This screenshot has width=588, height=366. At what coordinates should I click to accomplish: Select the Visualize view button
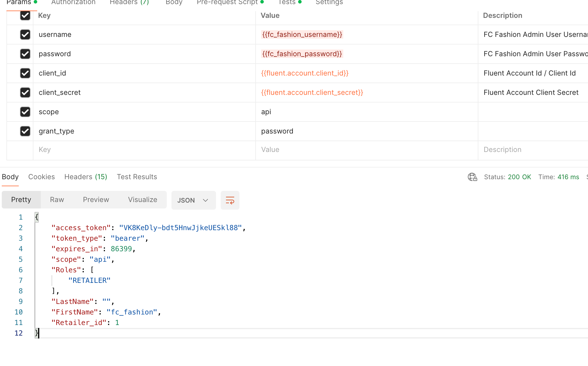coord(142,200)
